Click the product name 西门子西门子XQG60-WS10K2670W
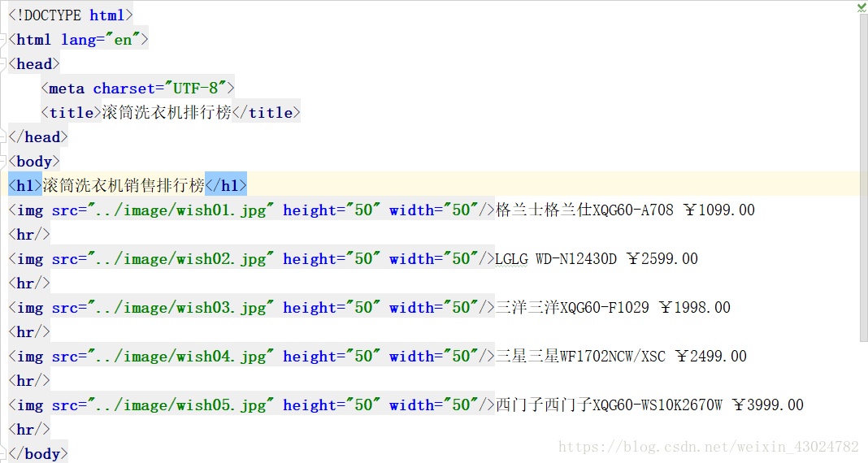Screen dimensions: 868x463 tap(609, 405)
